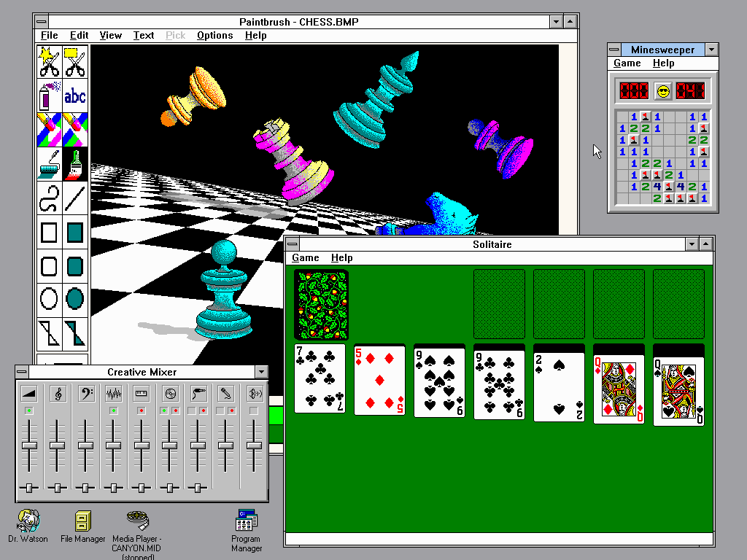The height and width of the screenshot is (560, 747).
Task: Click the master volume ramp icon in Mixer
Action: [x=29, y=393]
